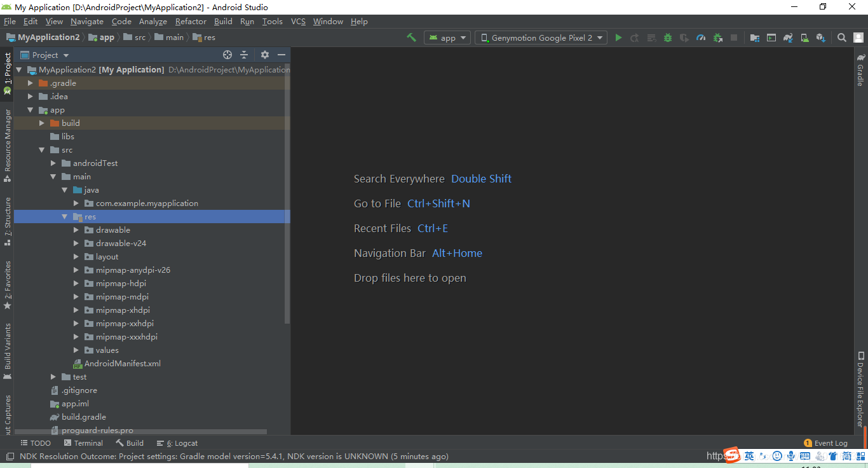This screenshot has height=468, width=868.
Task: Open the Build Variants side tab
Action: pyautogui.click(x=8, y=351)
